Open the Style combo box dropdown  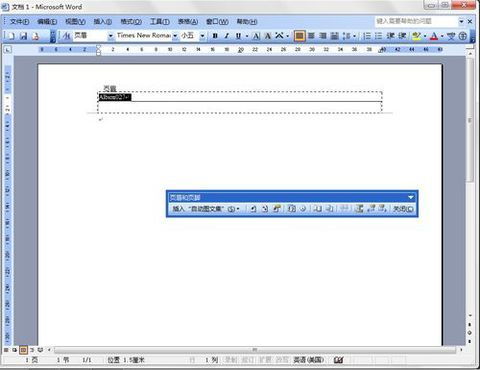pyautogui.click(x=111, y=36)
